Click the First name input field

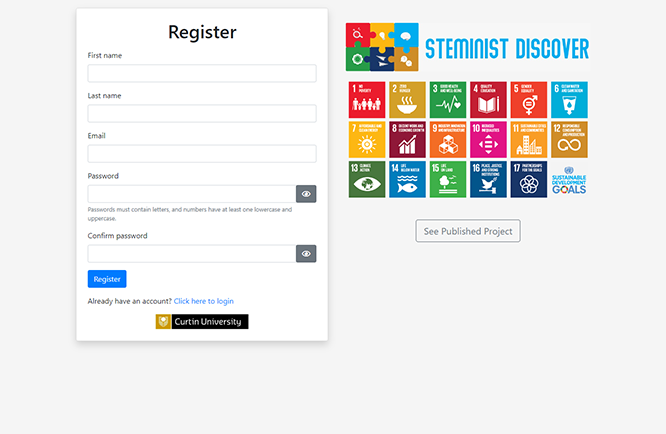[x=202, y=73]
